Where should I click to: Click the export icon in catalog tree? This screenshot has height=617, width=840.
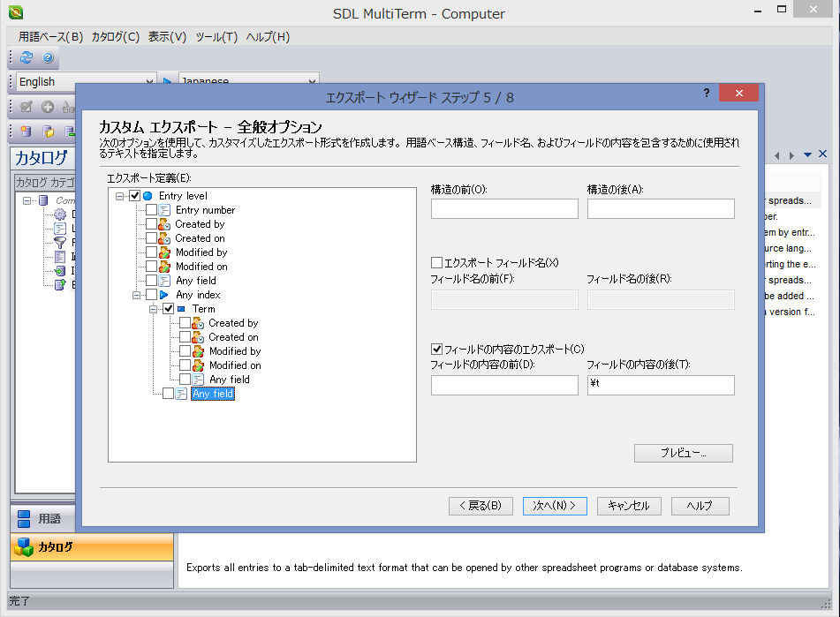click(x=60, y=284)
